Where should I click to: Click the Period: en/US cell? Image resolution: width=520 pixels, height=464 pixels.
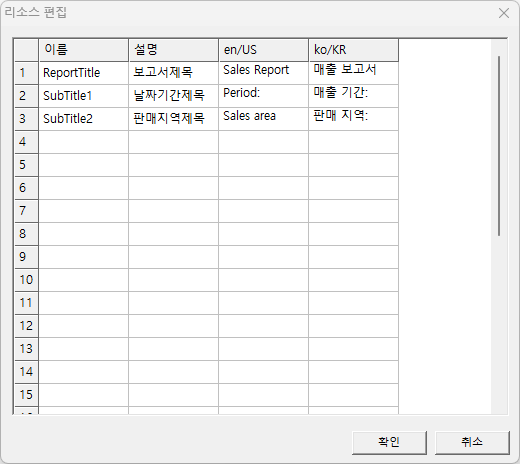pyautogui.click(x=264, y=96)
